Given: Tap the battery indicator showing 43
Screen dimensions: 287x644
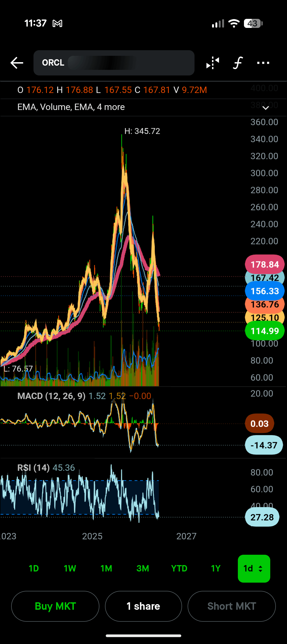Looking at the screenshot, I should pyautogui.click(x=253, y=24).
